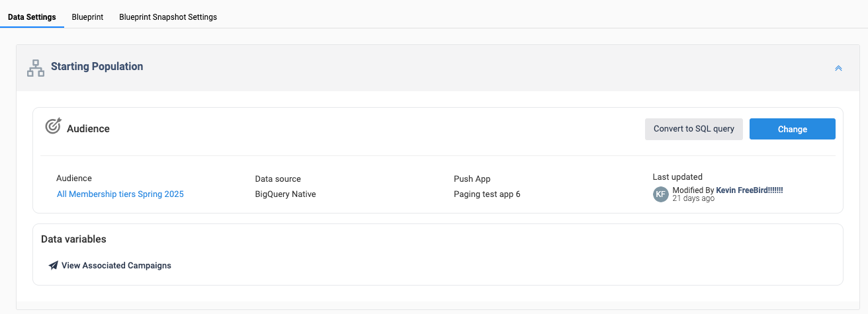Viewport: 868px width, 314px height.
Task: Click the Last updated label
Action: 677,177
